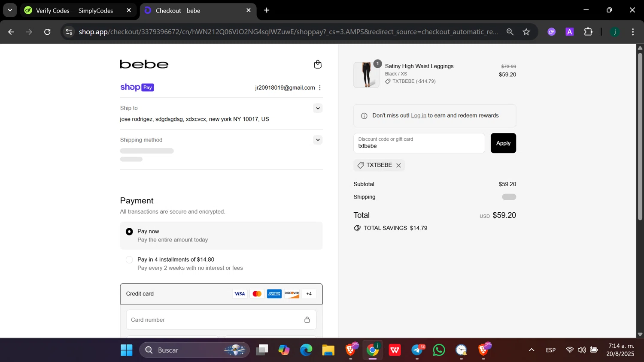Click the purple extension icon in toolbar
644x362 pixels.
click(552, 32)
